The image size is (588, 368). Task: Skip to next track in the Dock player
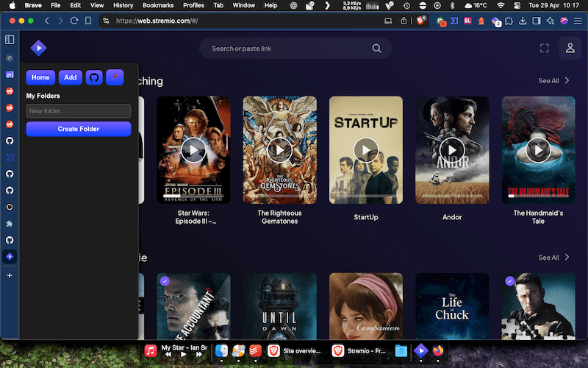[x=199, y=354]
